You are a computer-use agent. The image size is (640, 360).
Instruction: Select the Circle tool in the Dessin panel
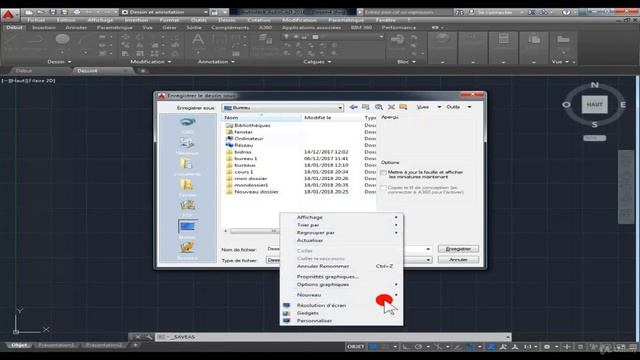(x=62, y=39)
